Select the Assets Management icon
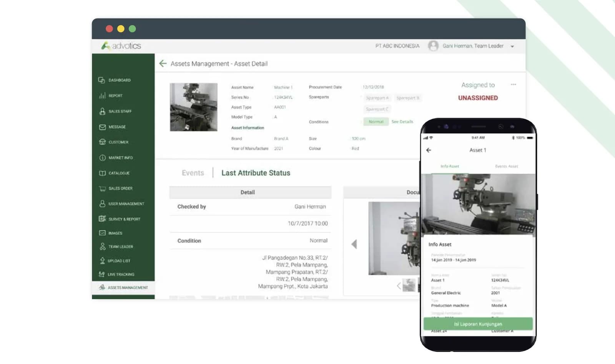This screenshot has width=615, height=364. tap(102, 287)
